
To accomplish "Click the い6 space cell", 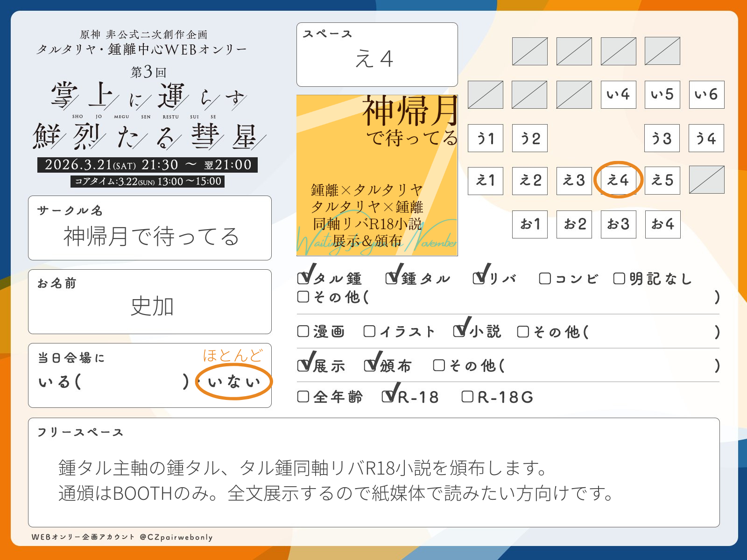I will pos(706,95).
